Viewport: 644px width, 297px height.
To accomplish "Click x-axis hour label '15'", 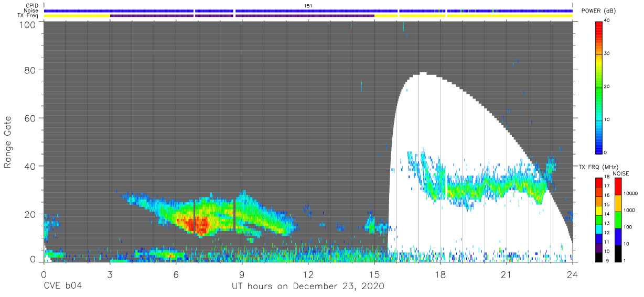I will tap(374, 274).
